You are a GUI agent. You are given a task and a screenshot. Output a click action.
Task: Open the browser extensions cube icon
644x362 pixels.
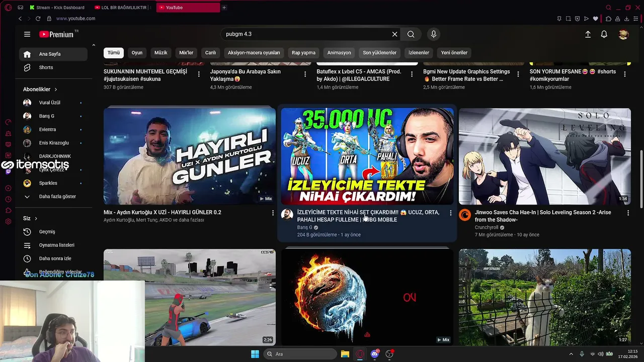(608, 19)
